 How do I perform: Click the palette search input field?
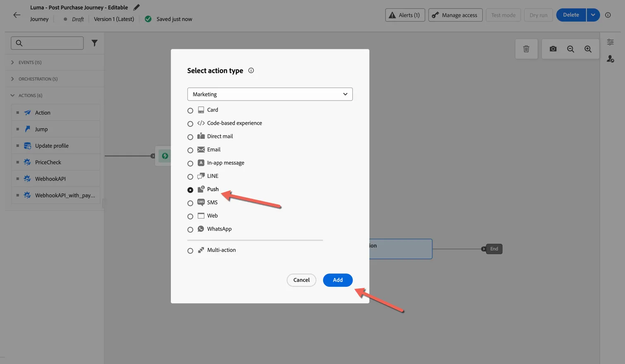tap(47, 43)
